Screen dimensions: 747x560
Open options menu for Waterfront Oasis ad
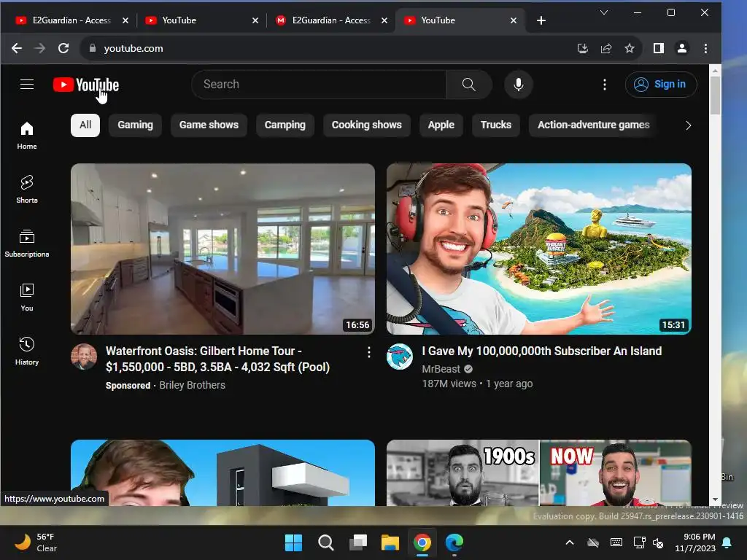pos(368,352)
